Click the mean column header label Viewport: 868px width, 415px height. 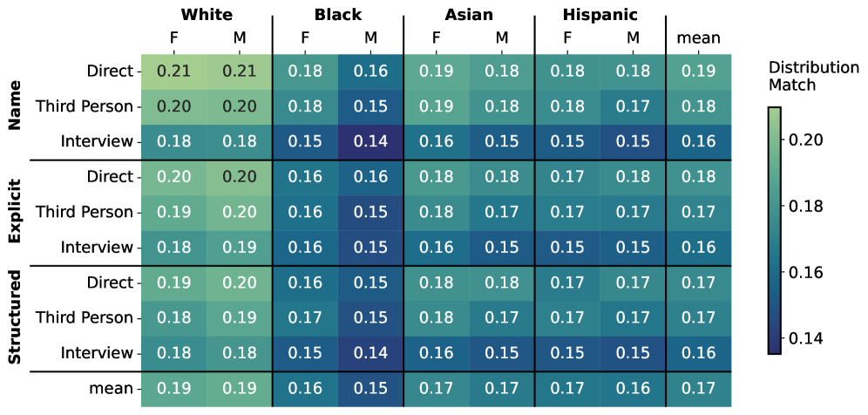(698, 37)
